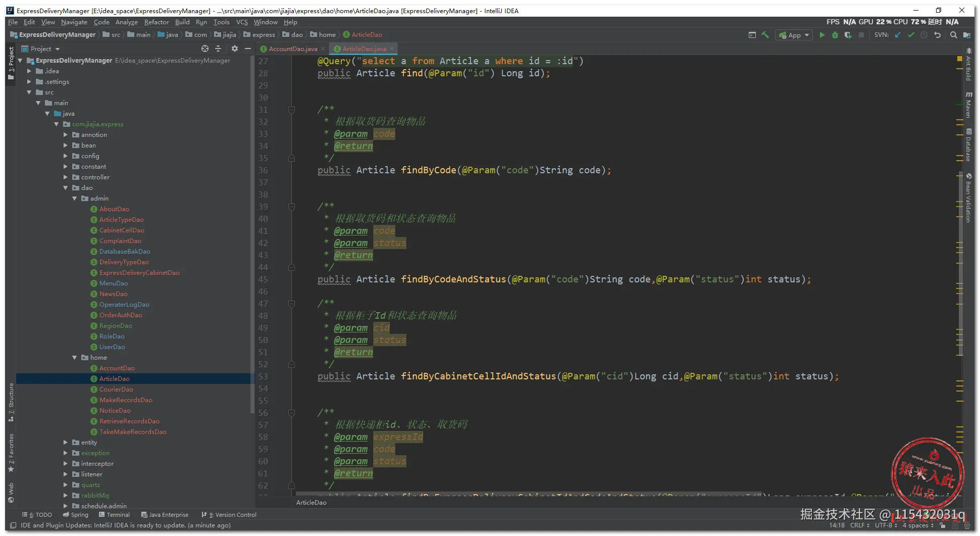
Task: Select TakeMakeRecordsDao file
Action: 133,432
